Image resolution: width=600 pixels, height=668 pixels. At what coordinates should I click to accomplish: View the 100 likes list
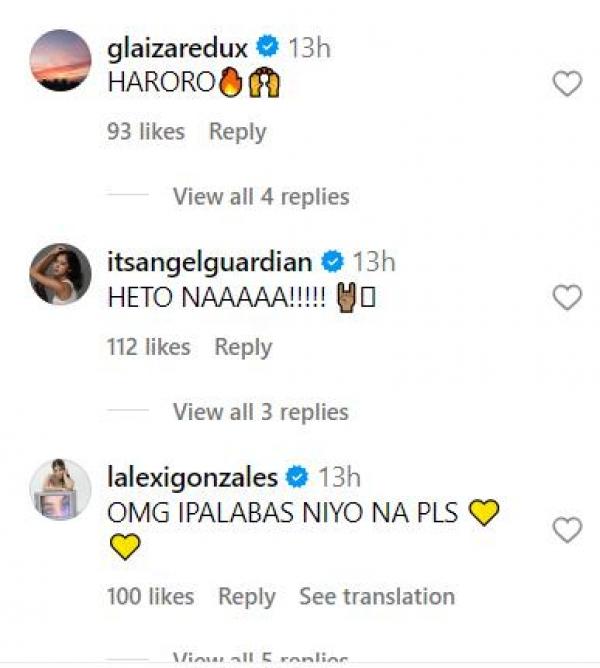point(151,597)
